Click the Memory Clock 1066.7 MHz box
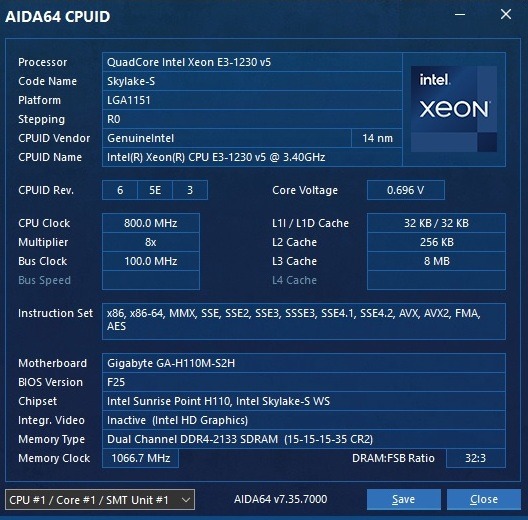The width and height of the screenshot is (528, 520). (140, 458)
